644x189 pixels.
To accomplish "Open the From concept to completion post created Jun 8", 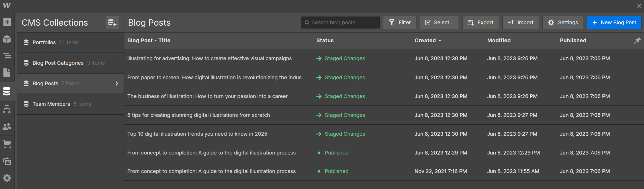I will pos(211,153).
